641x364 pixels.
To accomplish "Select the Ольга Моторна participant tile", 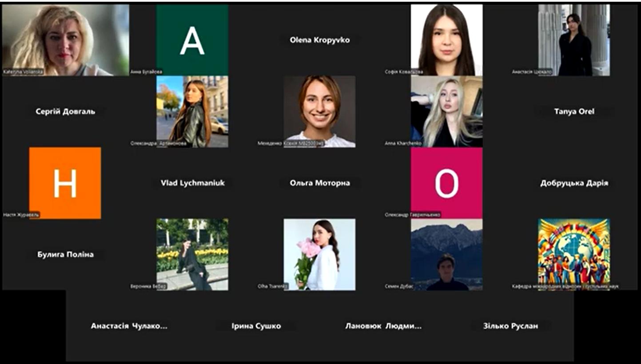I will [319, 183].
